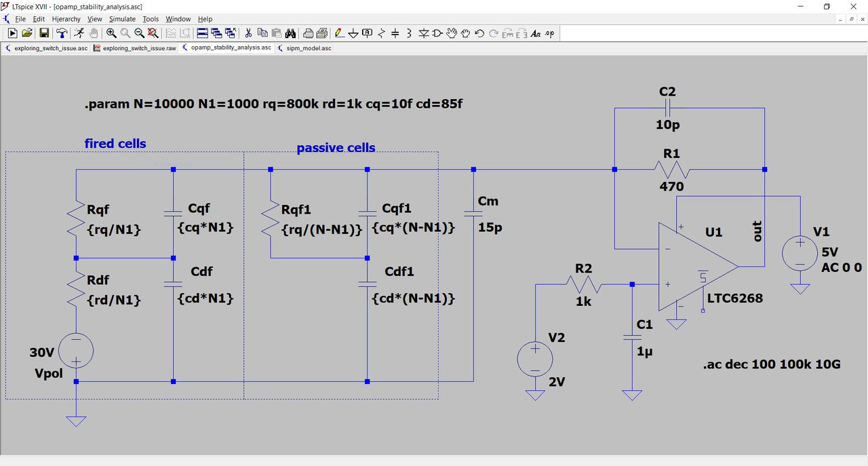
Task: Switch to sipm_model.asc tab
Action: tap(304, 48)
